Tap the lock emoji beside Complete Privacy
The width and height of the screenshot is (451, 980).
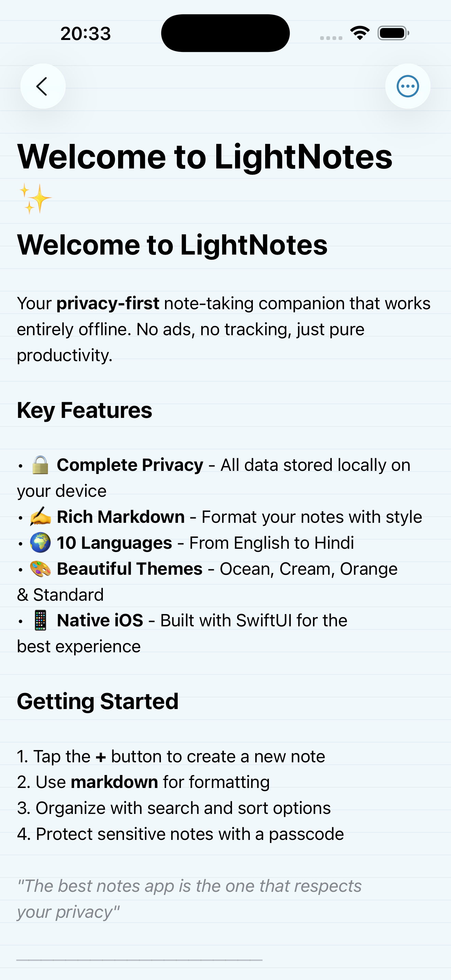[x=40, y=464]
